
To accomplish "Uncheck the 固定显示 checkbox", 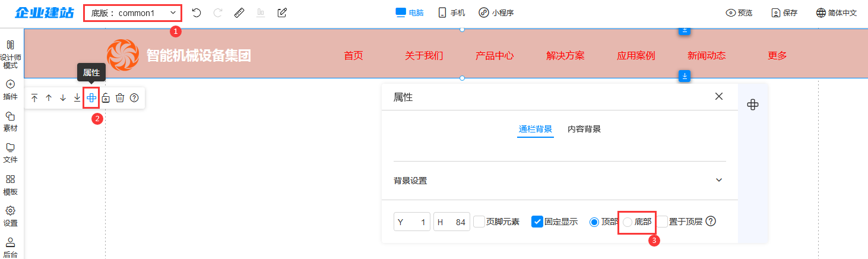I will pos(537,222).
